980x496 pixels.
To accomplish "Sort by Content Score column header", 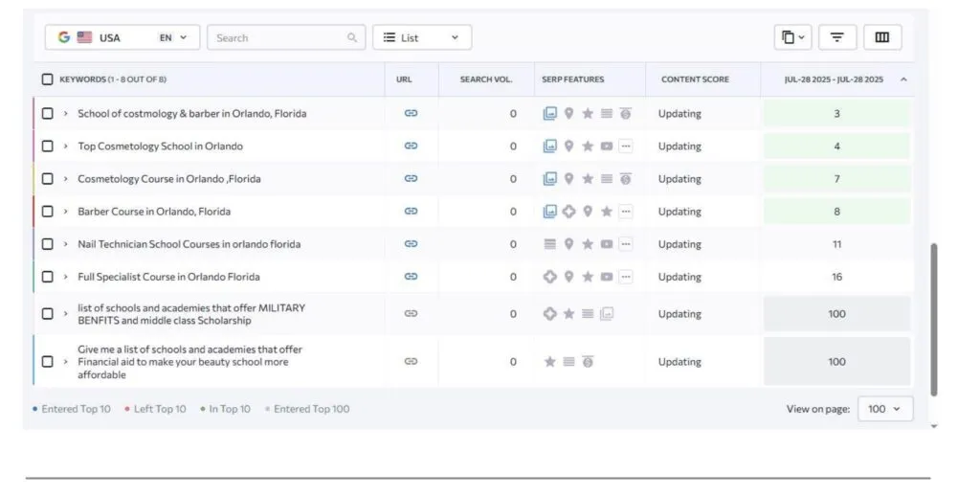I will (x=695, y=79).
